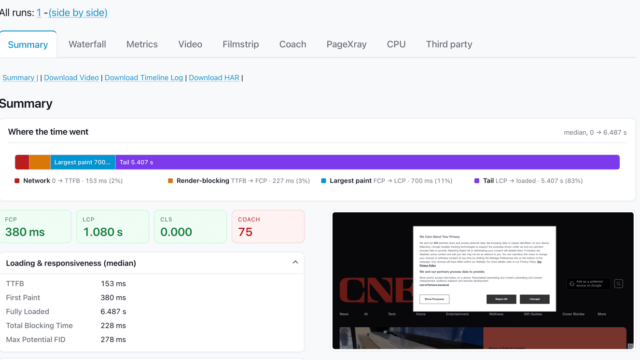Collapse Loading & responsiveness section chevron
The width and height of the screenshot is (640, 360).
pos(295,262)
